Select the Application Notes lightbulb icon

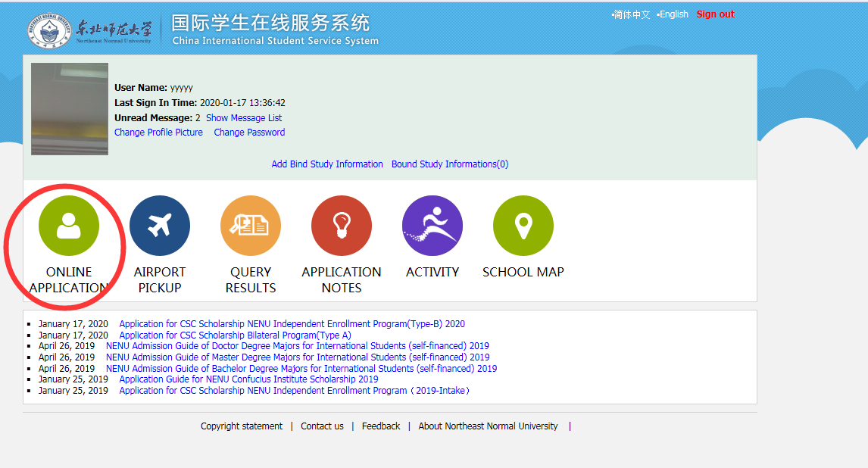[x=342, y=226]
